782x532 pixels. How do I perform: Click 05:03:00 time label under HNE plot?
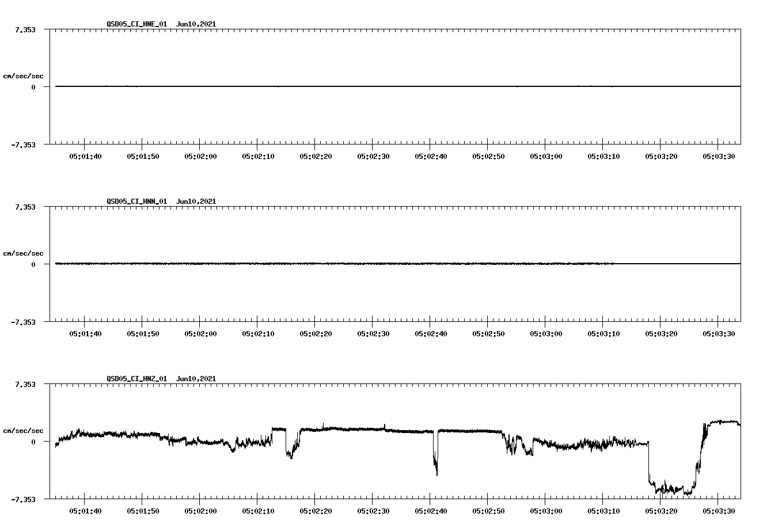[x=546, y=156]
